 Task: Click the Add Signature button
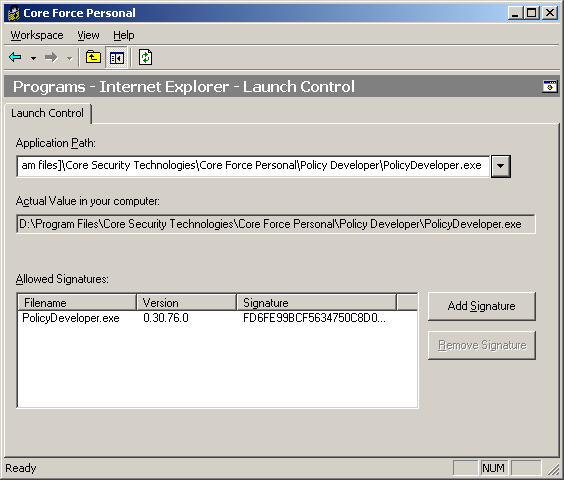click(x=482, y=306)
